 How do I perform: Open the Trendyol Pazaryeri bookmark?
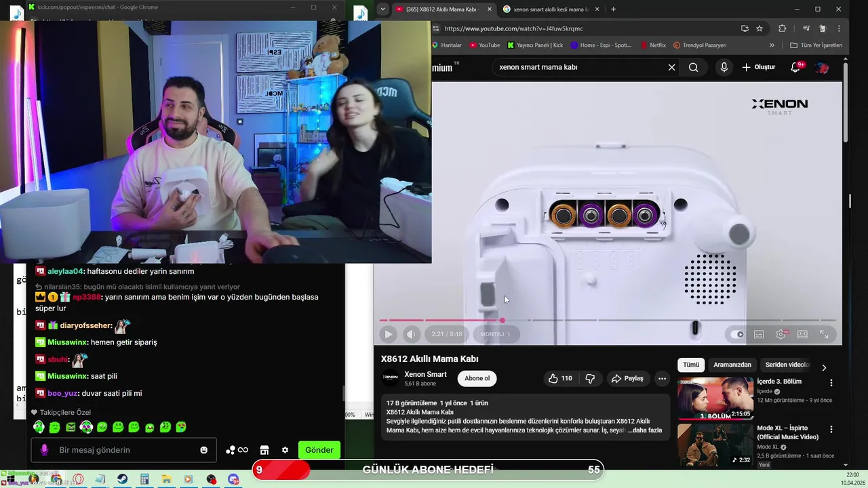(x=700, y=45)
